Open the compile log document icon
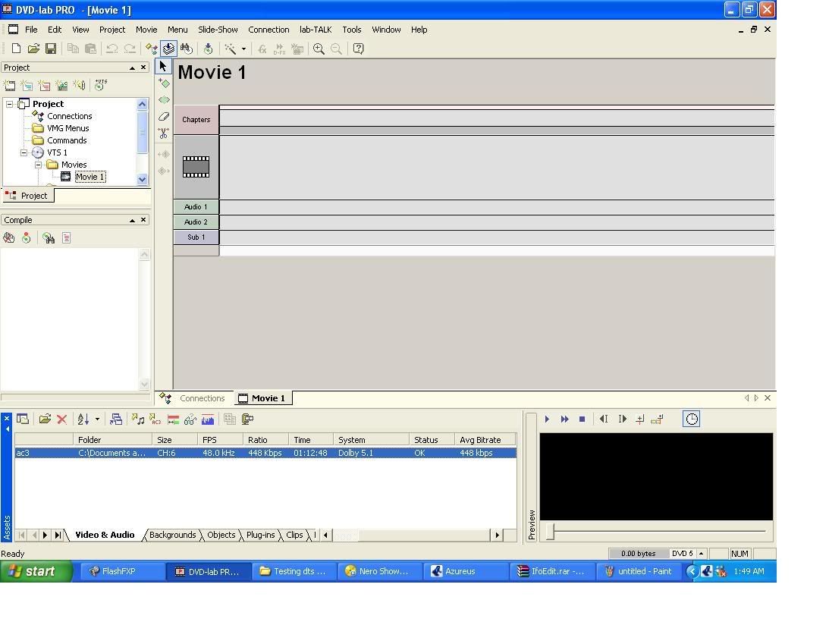829x644 pixels. (66, 238)
